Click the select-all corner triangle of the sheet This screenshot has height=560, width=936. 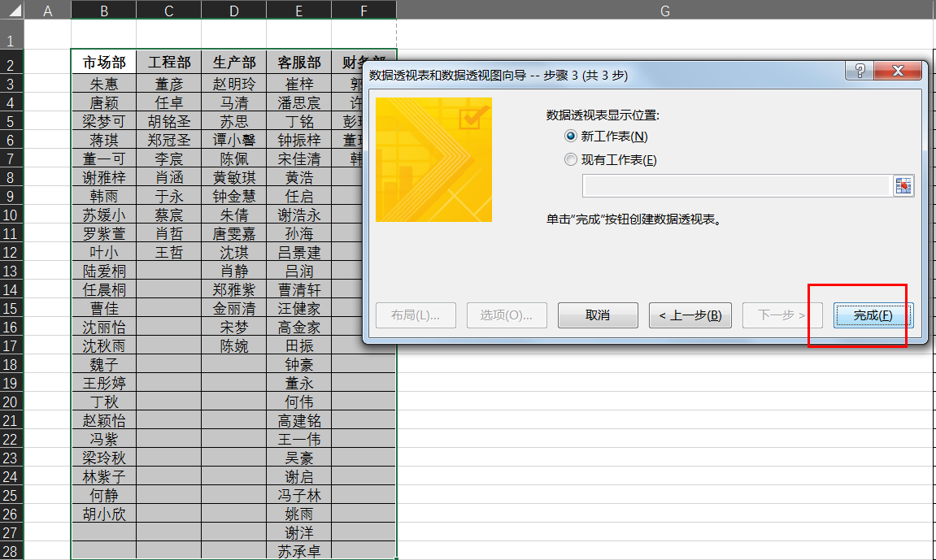[11, 10]
